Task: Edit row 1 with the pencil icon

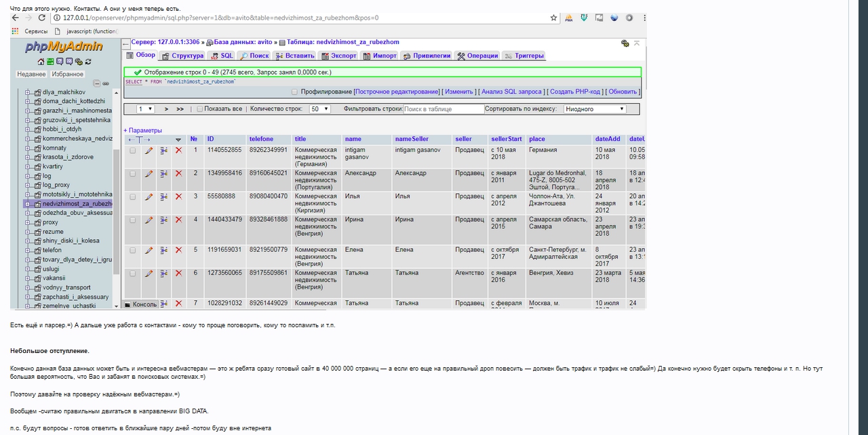Action: (149, 150)
